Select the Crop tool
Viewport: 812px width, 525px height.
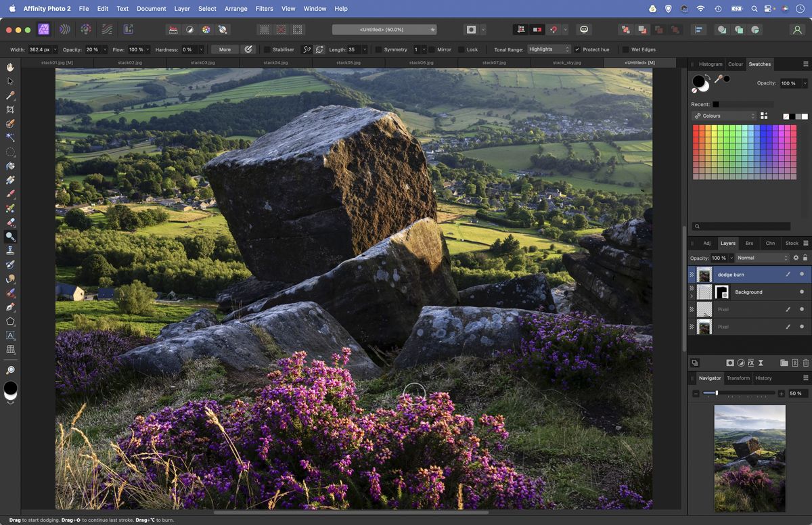pos(9,109)
